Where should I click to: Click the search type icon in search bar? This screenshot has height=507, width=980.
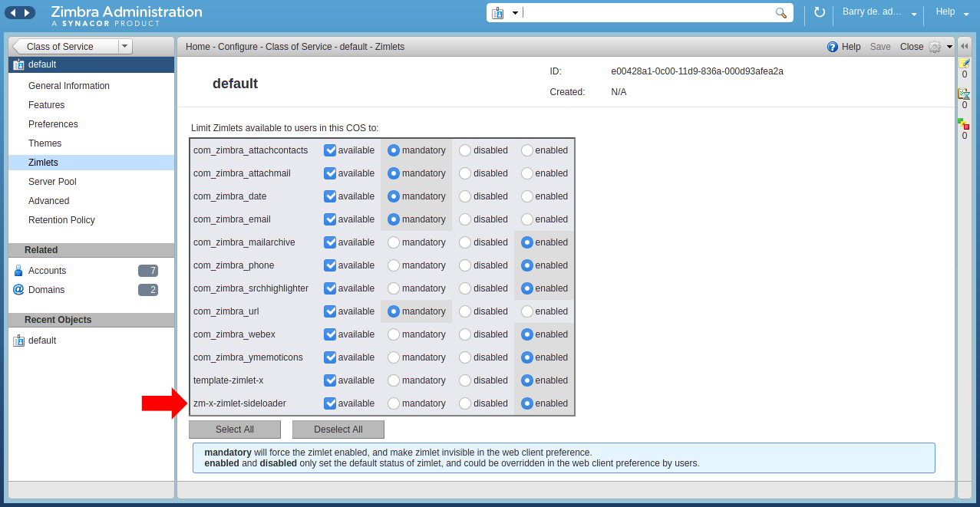click(497, 13)
